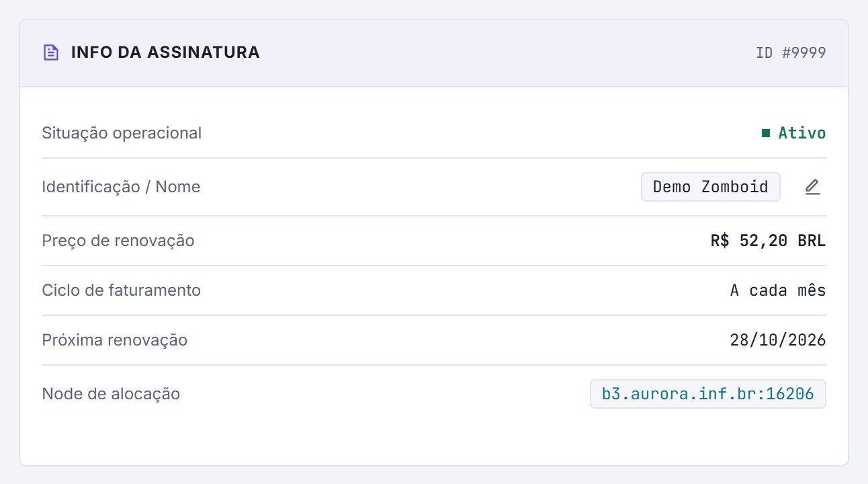This screenshot has height=484, width=868.
Task: Click the Node de alocação label
Action: [111, 394]
